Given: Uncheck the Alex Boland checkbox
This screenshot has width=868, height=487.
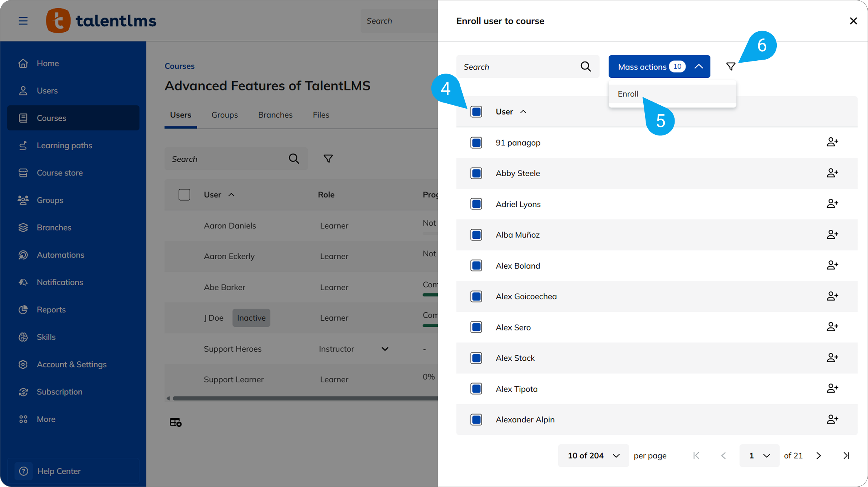Looking at the screenshot, I should [476, 266].
